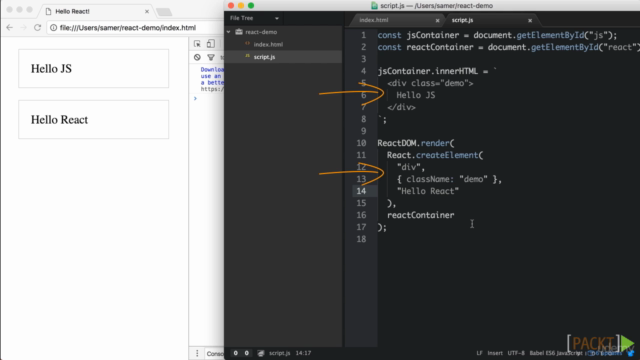Click the https link in console message
The image size is (640, 360).
click(x=212, y=89)
